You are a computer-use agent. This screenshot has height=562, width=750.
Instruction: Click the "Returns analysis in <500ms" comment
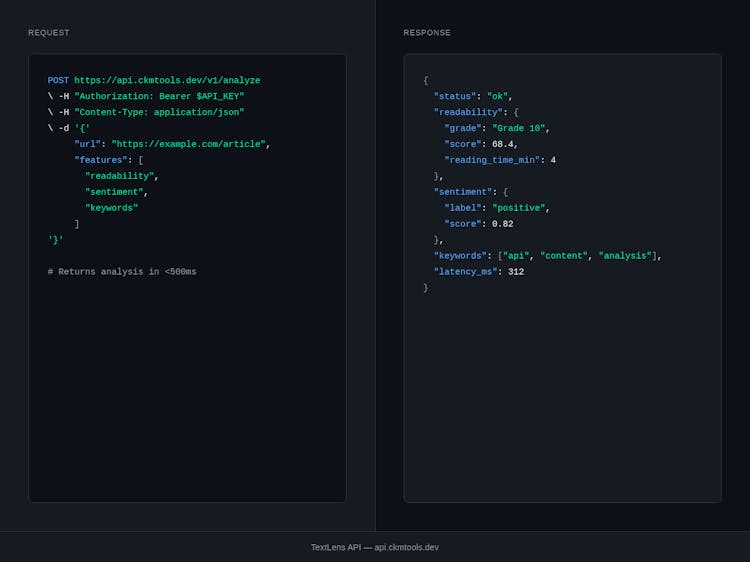coord(122,272)
